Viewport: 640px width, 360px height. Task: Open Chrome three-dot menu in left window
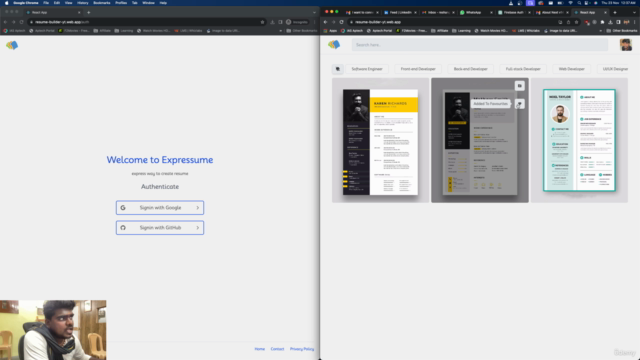click(x=315, y=22)
